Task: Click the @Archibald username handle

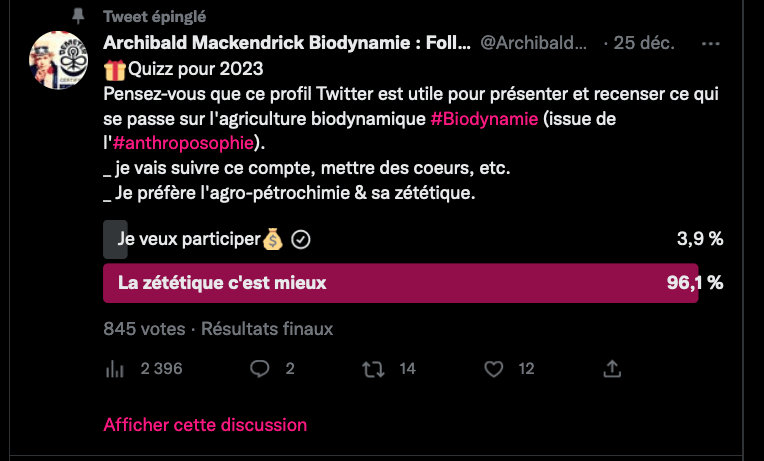Action: (537, 45)
